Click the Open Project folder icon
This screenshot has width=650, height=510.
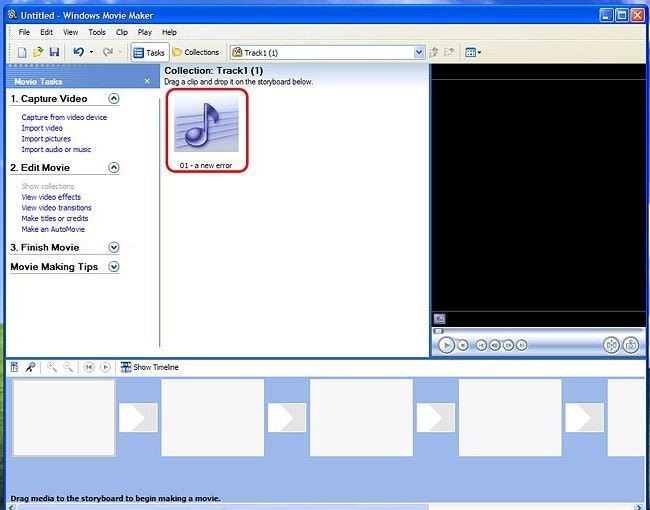click(38, 52)
